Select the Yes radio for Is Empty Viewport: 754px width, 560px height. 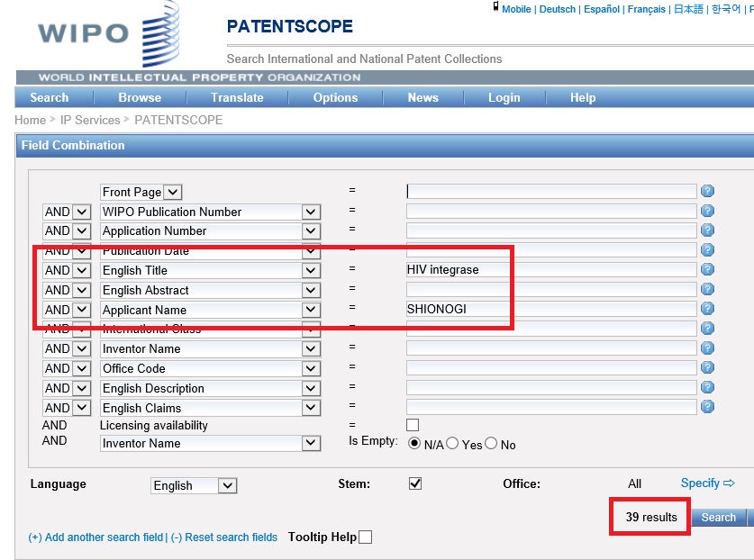452,443
